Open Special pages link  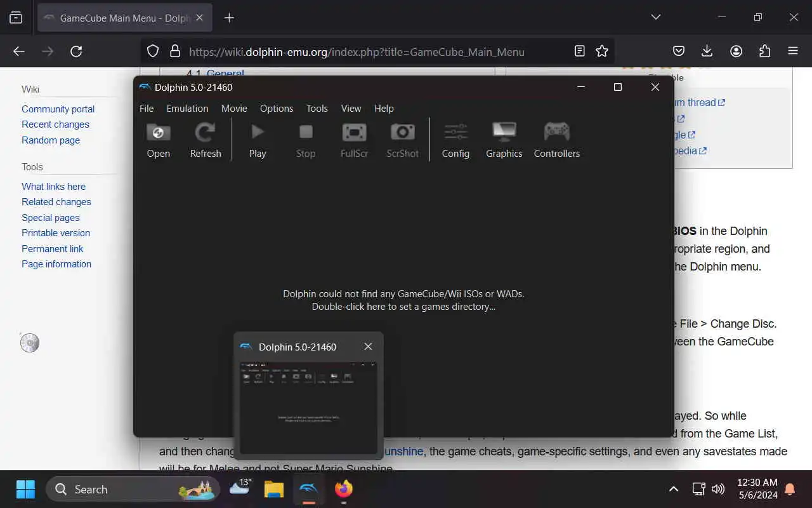point(51,218)
